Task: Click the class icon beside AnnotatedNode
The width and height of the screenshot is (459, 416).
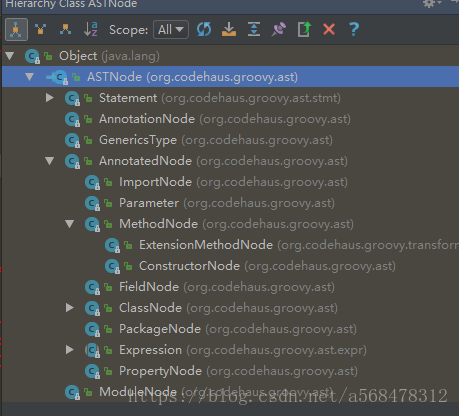Action: click(72, 161)
